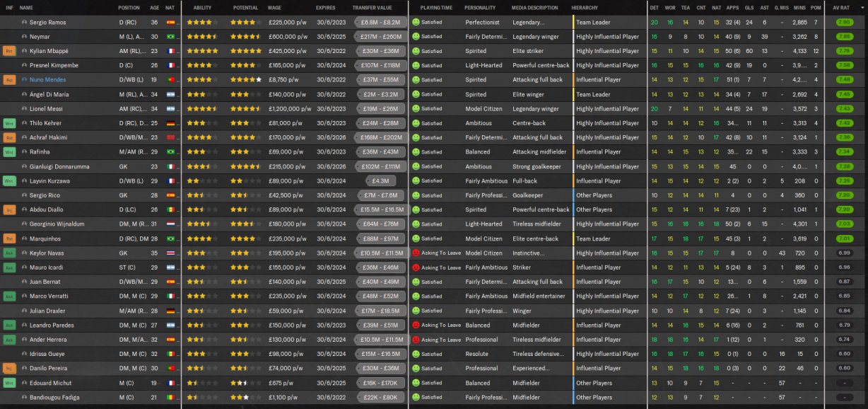Click the Wnt badge beside Layvin Kurzawa

pos(9,181)
